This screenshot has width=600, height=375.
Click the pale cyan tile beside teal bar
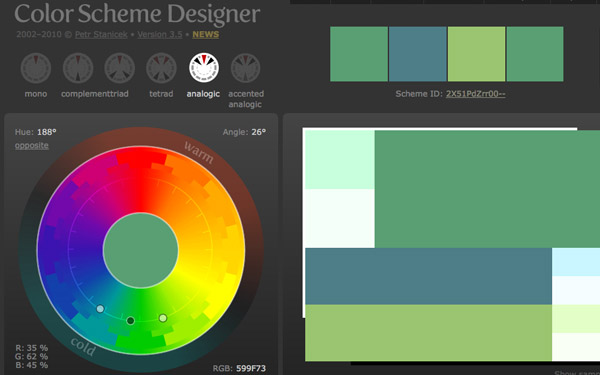click(576, 262)
